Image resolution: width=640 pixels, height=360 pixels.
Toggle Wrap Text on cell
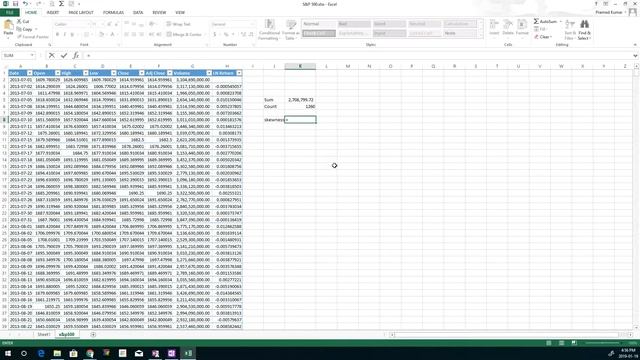[178, 24]
